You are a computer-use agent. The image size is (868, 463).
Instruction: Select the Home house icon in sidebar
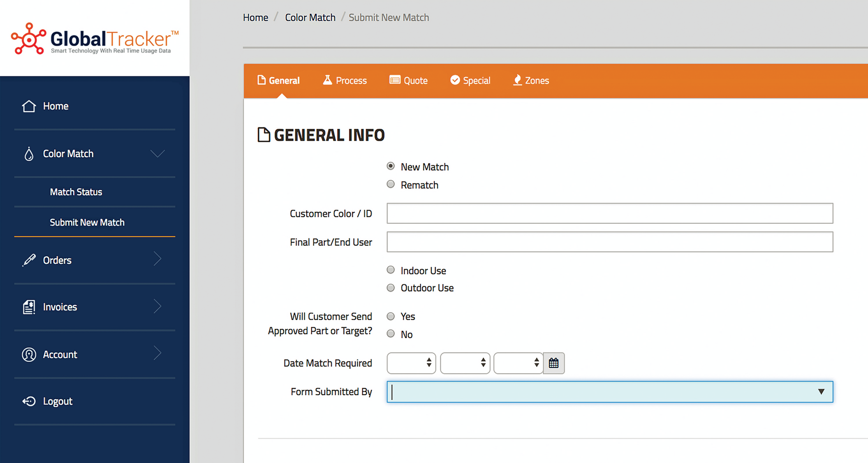tap(28, 106)
